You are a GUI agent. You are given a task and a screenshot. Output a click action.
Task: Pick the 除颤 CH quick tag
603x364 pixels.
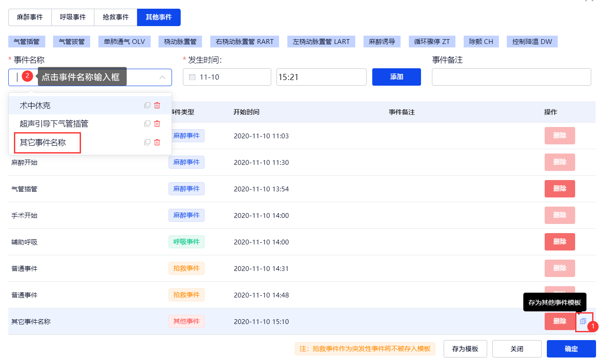coord(481,42)
